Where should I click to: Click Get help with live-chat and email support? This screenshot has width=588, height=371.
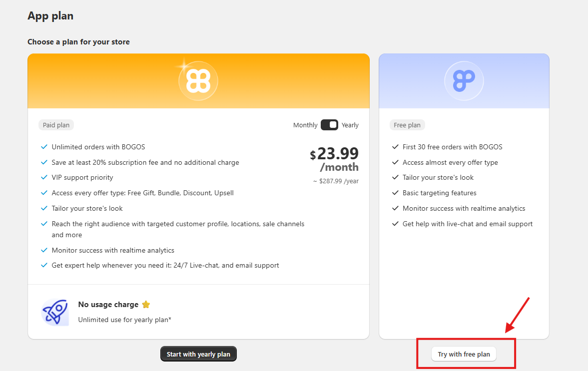(x=468, y=224)
